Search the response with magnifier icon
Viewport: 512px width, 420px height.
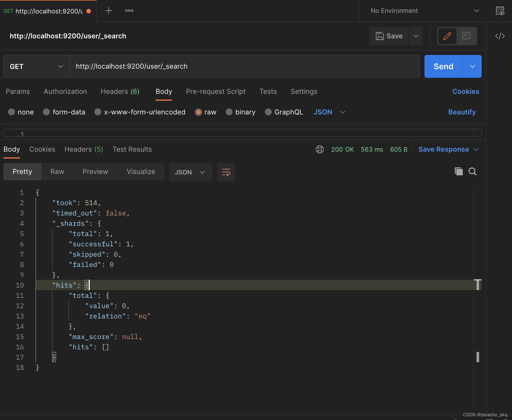coord(473,171)
